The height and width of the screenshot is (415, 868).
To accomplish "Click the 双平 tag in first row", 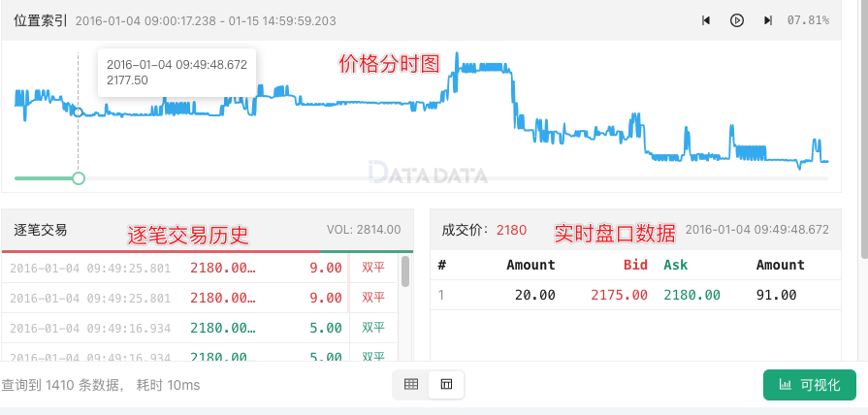I will [x=373, y=268].
